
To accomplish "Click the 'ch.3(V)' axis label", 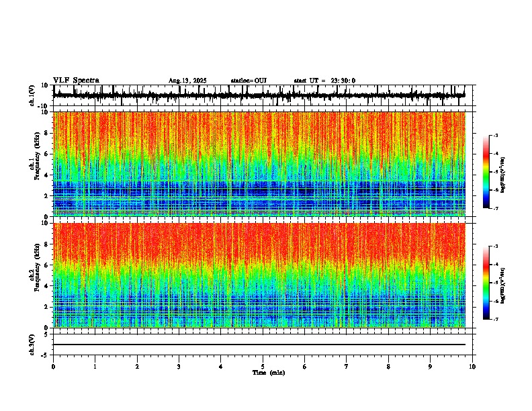I will pyautogui.click(x=32, y=345).
